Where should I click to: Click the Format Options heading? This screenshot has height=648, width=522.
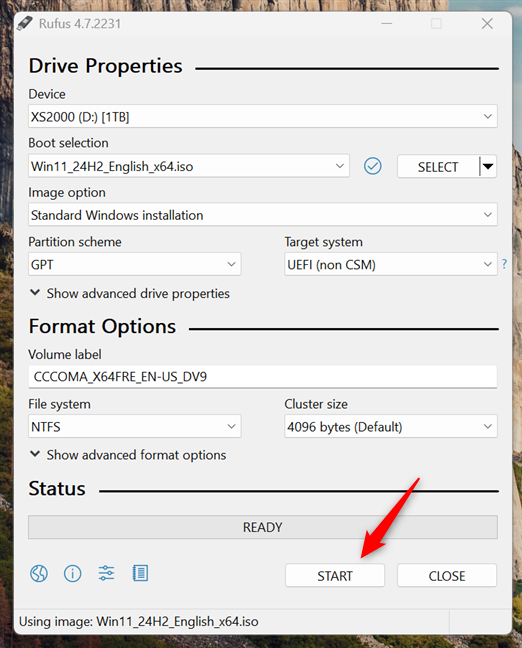[x=102, y=326]
